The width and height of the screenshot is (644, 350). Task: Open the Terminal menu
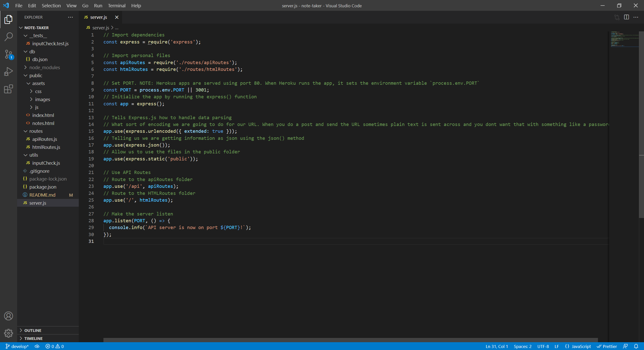[x=116, y=6]
